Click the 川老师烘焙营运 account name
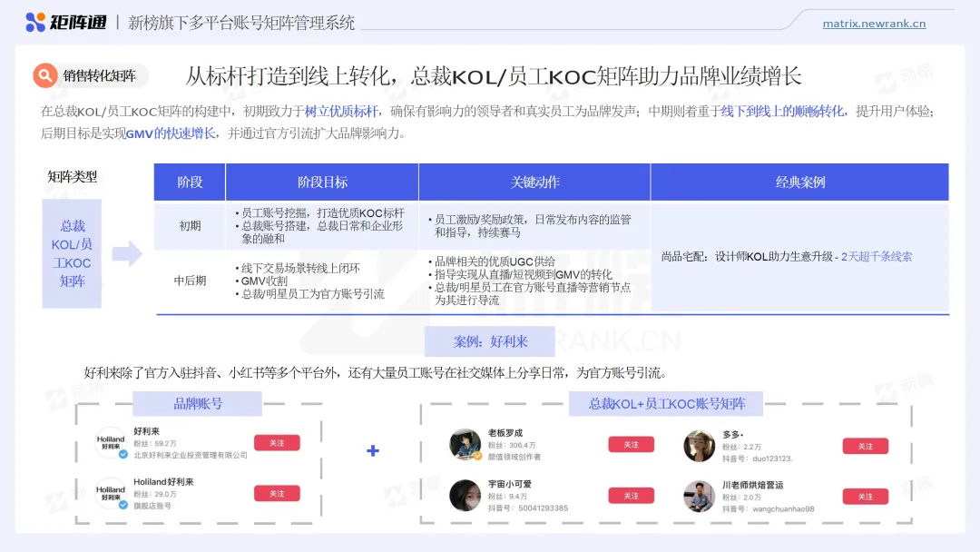Viewport: 980px width, 552px height. pos(752,485)
